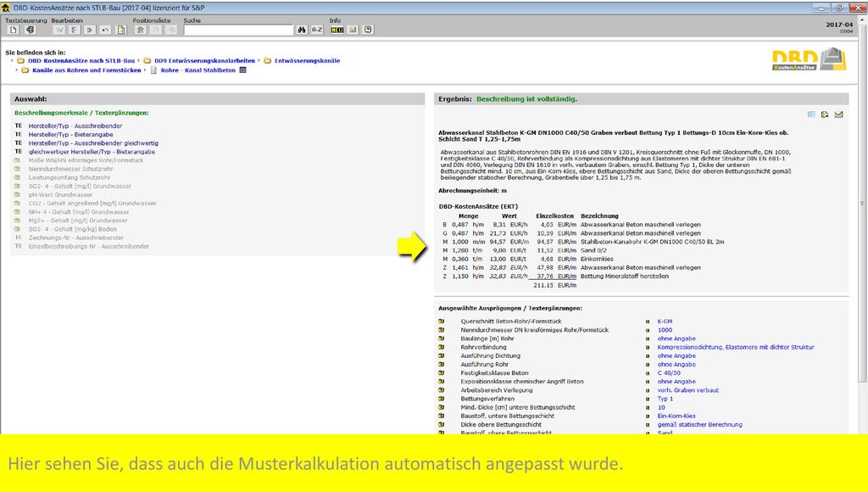This screenshot has height=492, width=868.
Task: Click the first icon above the Ergebnis description
Action: coord(811,115)
